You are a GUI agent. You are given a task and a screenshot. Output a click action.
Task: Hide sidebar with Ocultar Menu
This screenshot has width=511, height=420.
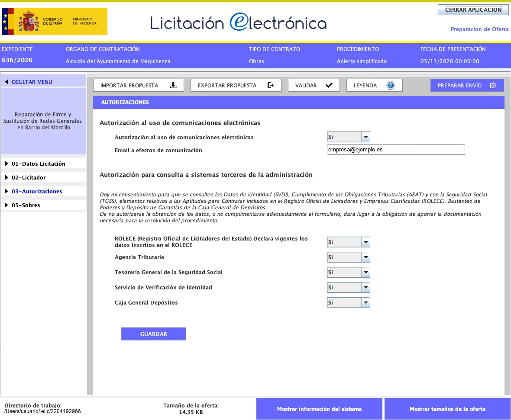click(x=44, y=82)
